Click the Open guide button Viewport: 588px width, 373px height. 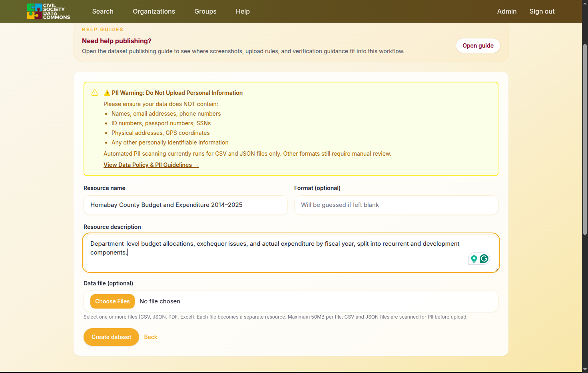(478, 46)
